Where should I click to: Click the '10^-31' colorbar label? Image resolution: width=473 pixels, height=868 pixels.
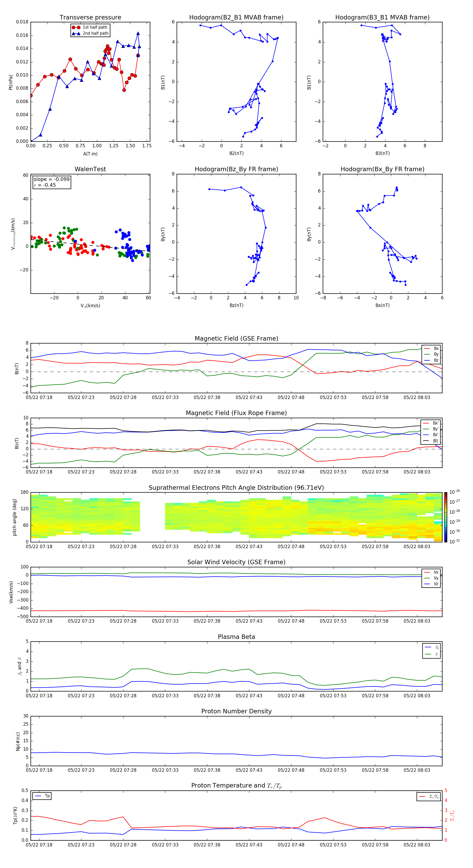click(455, 542)
